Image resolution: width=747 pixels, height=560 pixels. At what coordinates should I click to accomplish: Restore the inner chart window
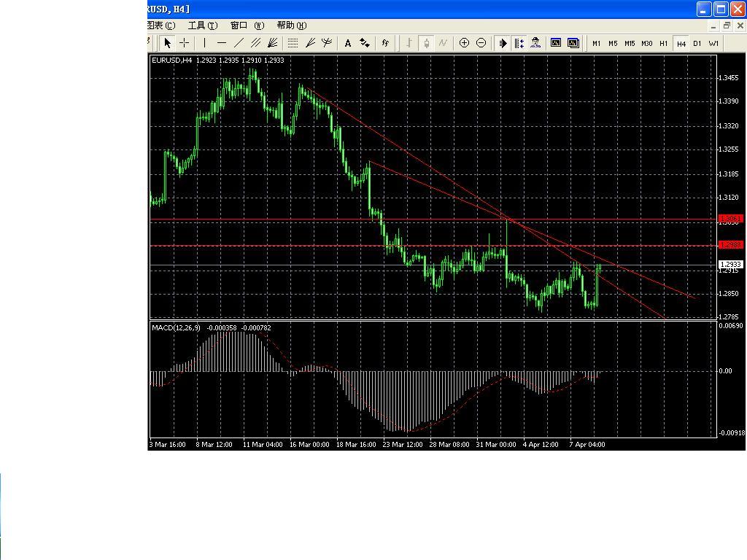727,26
